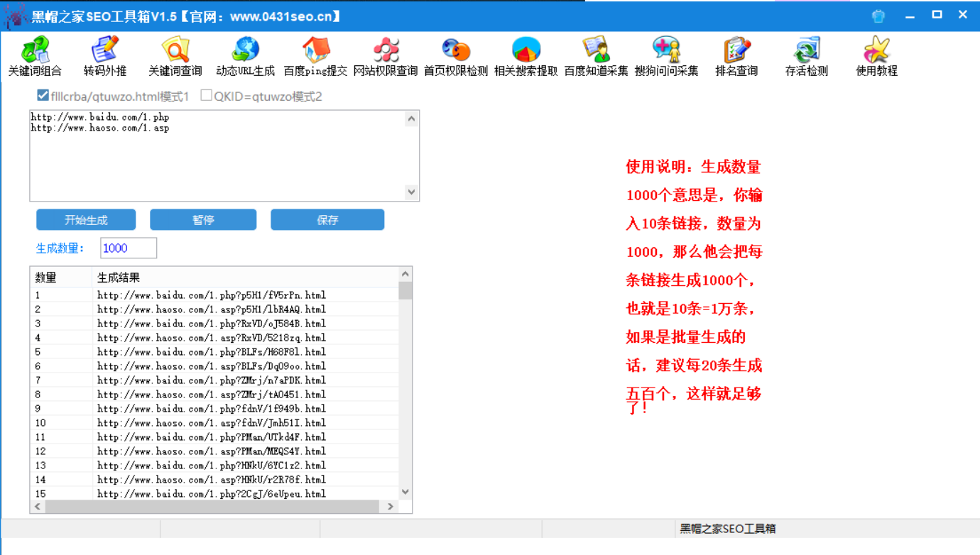
Task: Open the 存活检测 tool
Action: tap(807, 56)
